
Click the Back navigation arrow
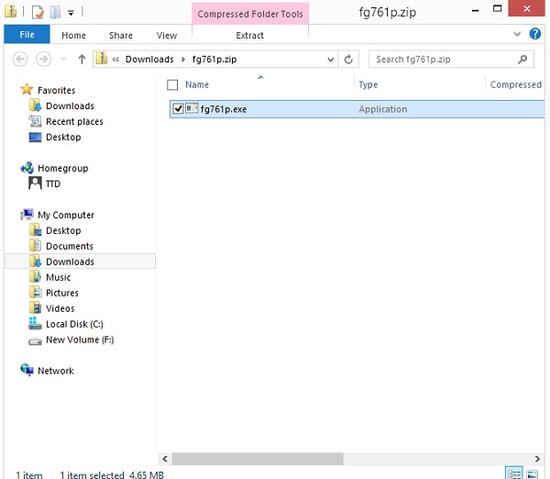point(20,59)
